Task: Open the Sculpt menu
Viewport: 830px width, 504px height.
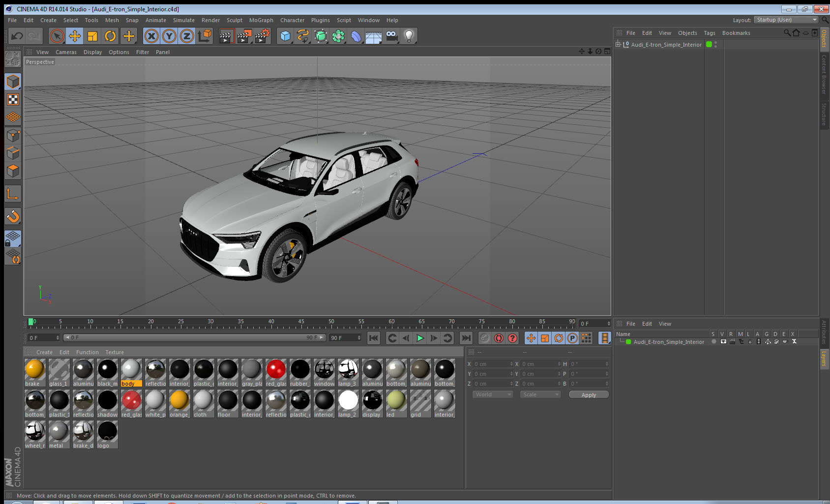Action: coord(234,20)
